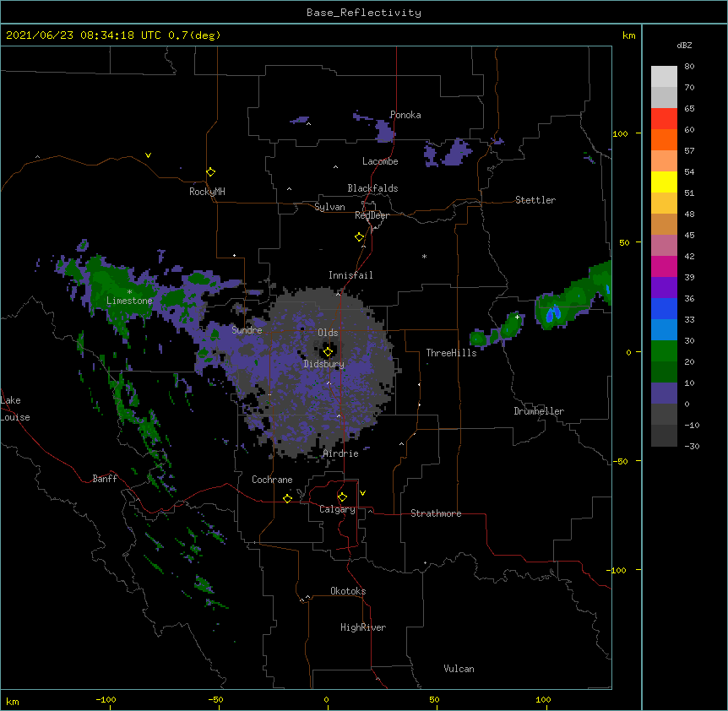Screen dimensions: 728x711
Task: Click the RedDeer city label
Action: coord(372,215)
